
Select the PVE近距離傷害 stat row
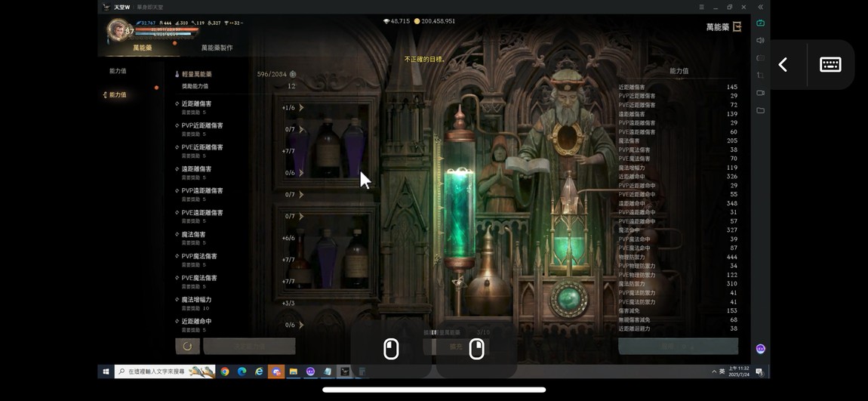(239, 150)
